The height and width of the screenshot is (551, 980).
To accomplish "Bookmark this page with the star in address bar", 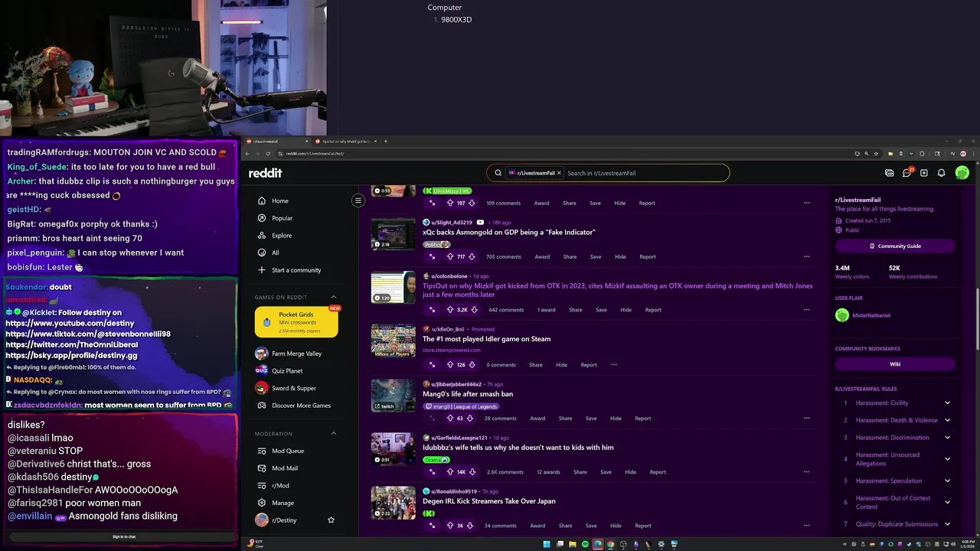I will 876,153.
